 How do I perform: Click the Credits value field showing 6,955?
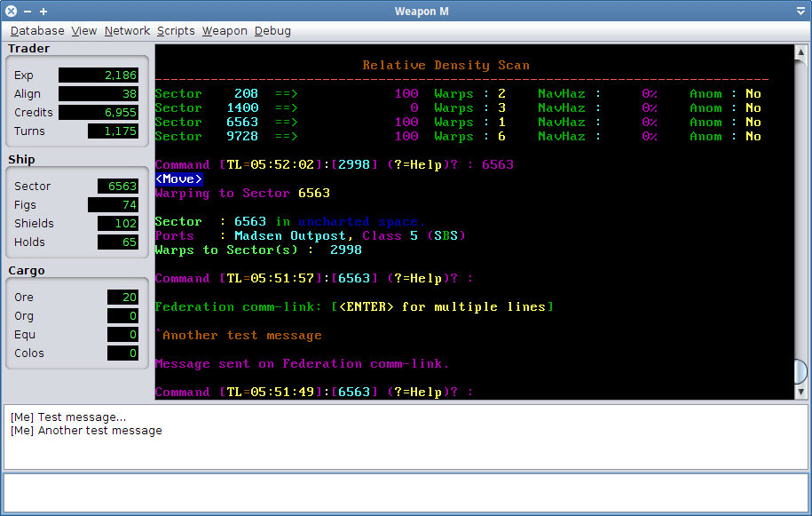[x=99, y=113]
